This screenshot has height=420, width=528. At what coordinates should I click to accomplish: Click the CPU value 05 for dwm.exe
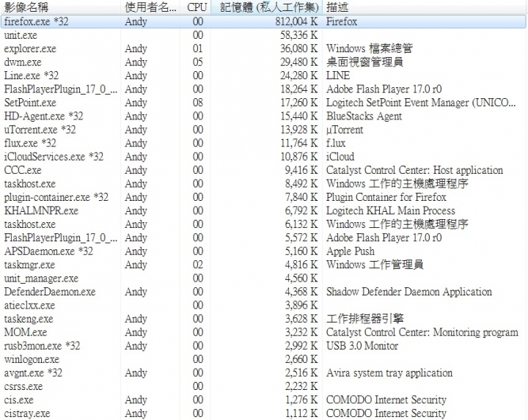[x=198, y=62]
